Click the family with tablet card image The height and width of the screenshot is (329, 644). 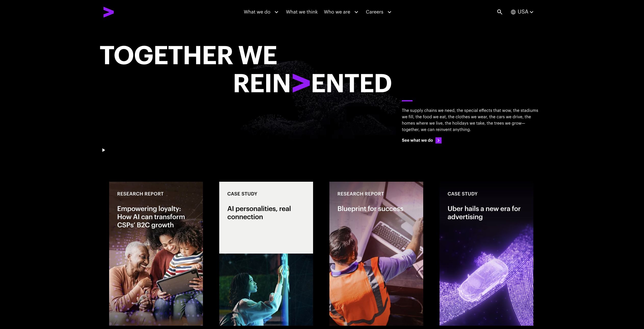[x=156, y=278]
